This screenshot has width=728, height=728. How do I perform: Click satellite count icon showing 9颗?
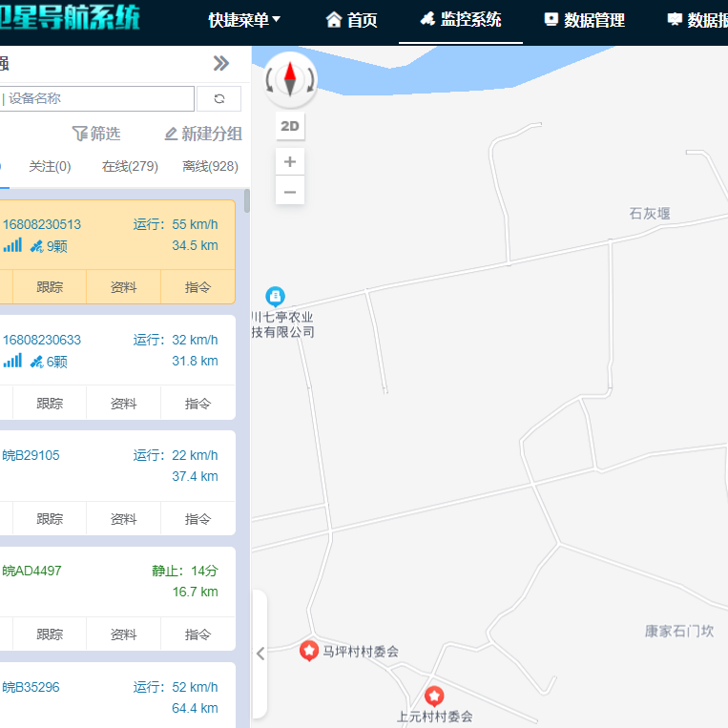click(x=36, y=246)
